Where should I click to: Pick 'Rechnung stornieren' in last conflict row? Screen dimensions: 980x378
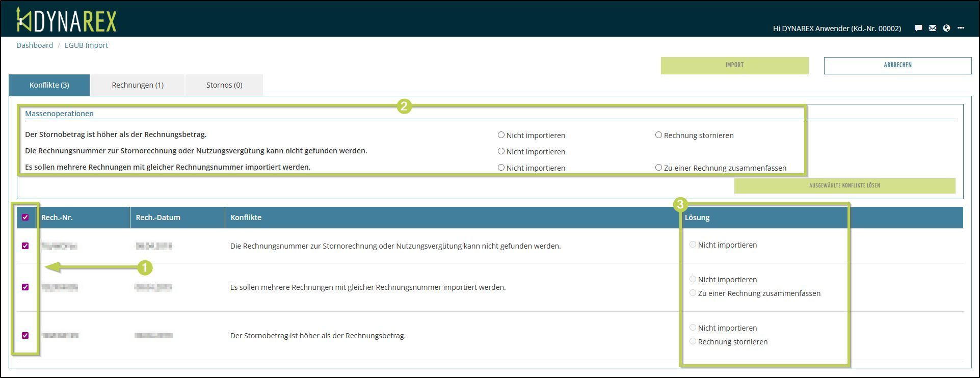pos(693,341)
